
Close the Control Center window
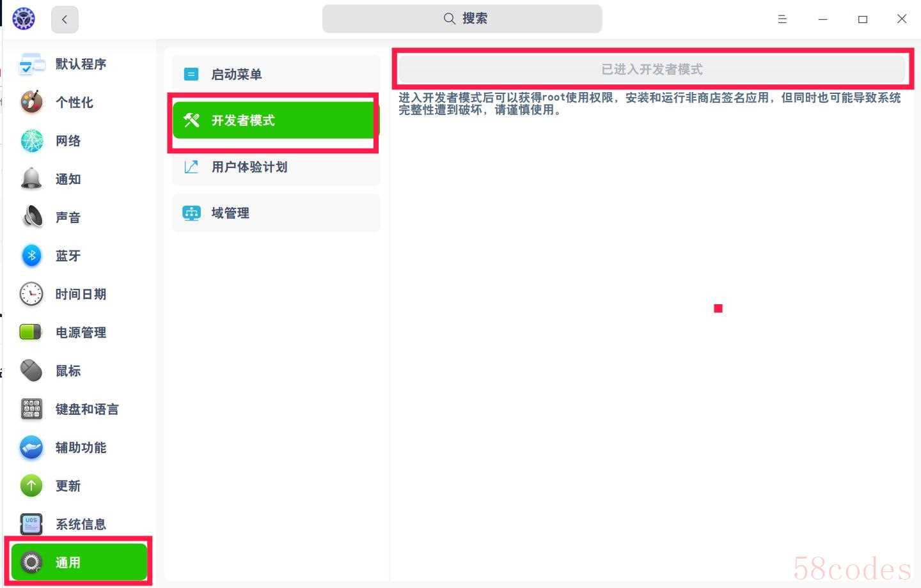tap(902, 19)
